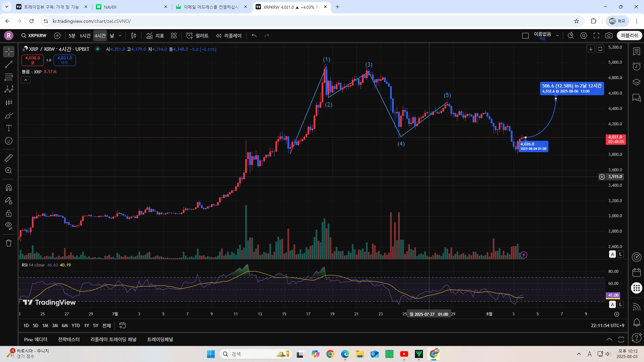Select the text annotation tool

pos(9,128)
